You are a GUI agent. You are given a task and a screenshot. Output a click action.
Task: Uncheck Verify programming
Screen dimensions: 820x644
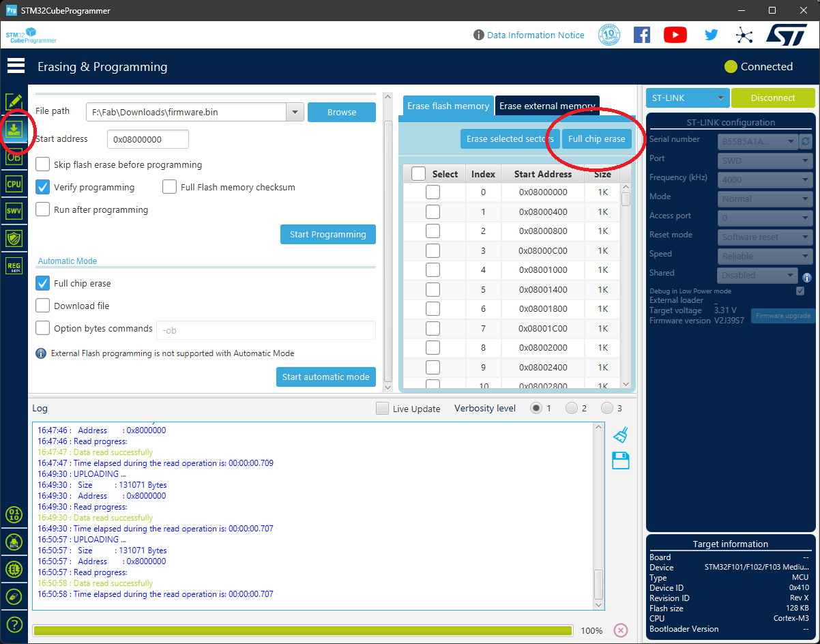(42, 187)
